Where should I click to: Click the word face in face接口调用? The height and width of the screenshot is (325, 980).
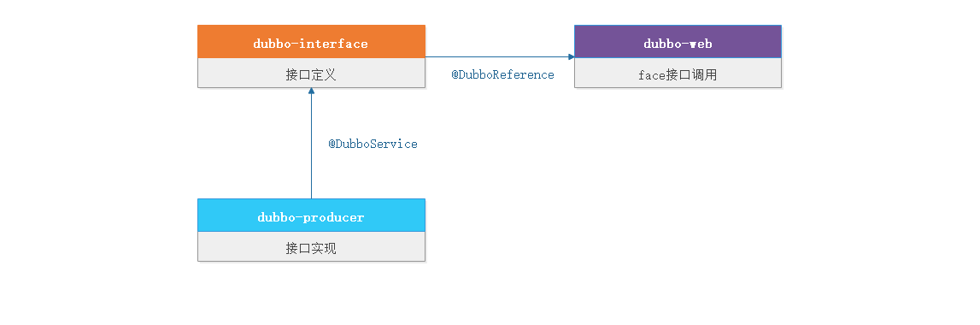tap(652, 76)
